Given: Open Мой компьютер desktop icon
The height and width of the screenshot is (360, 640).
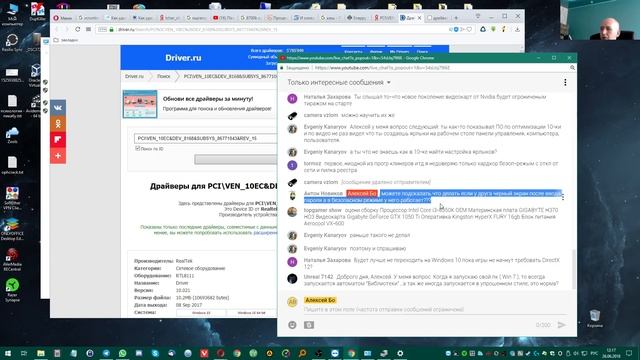Looking at the screenshot, I should (x=12, y=14).
